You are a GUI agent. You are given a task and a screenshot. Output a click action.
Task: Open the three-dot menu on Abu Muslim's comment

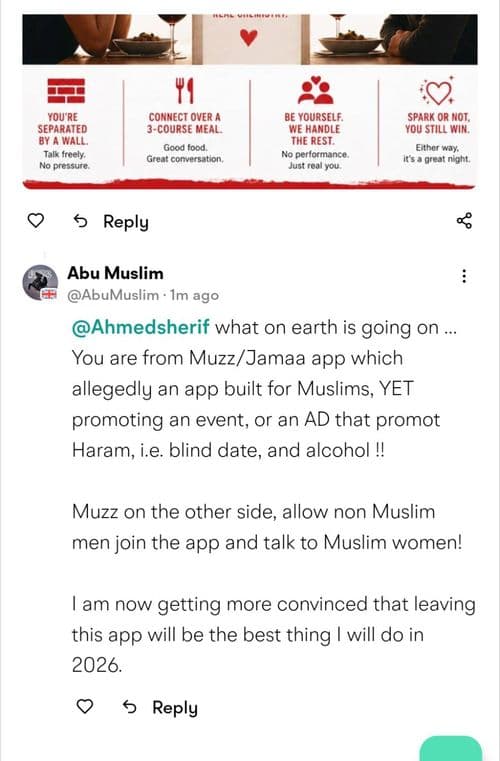464,276
